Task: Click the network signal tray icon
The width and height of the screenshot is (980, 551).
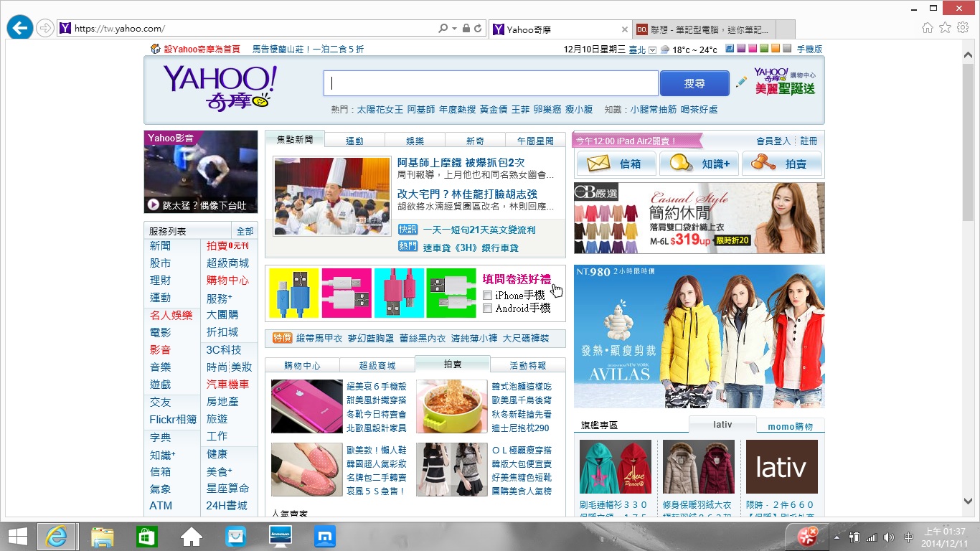Action: (x=872, y=537)
